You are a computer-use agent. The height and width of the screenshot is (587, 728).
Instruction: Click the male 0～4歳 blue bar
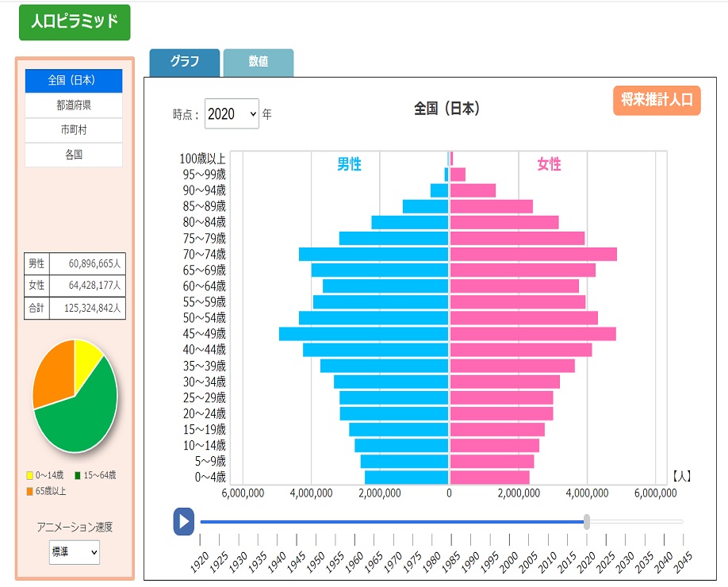(406, 478)
